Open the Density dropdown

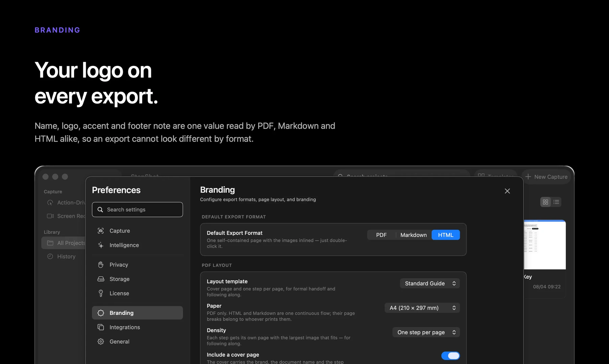(426, 332)
